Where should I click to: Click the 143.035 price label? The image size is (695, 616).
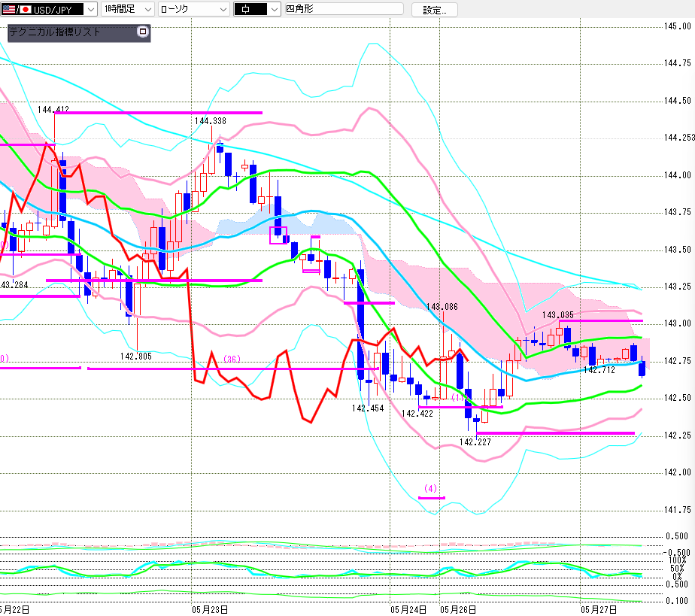point(558,315)
